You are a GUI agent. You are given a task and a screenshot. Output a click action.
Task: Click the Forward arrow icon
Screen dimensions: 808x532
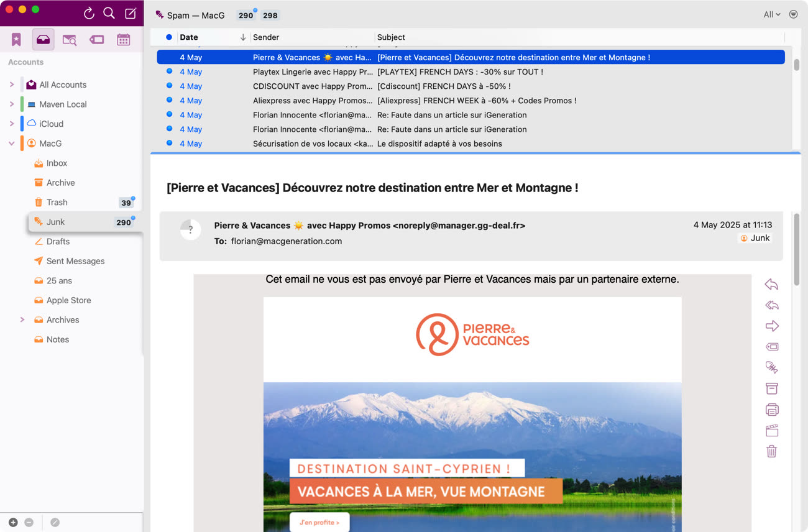[771, 326]
